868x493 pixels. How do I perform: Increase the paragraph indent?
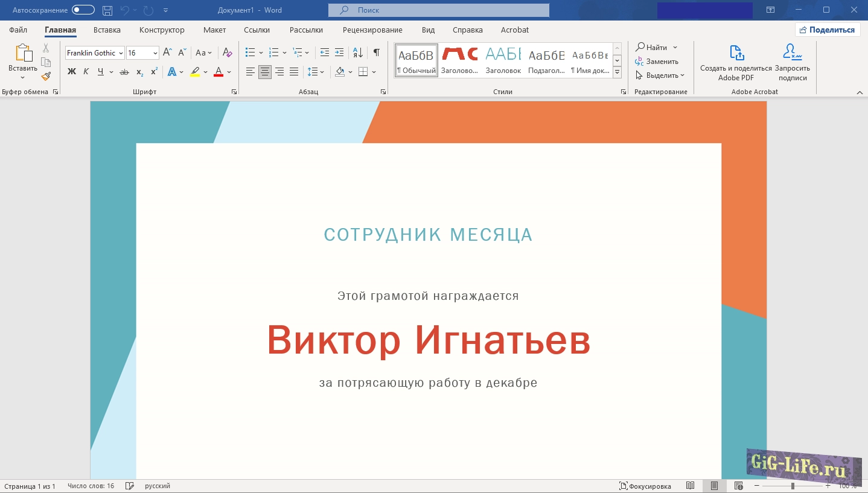coord(339,52)
